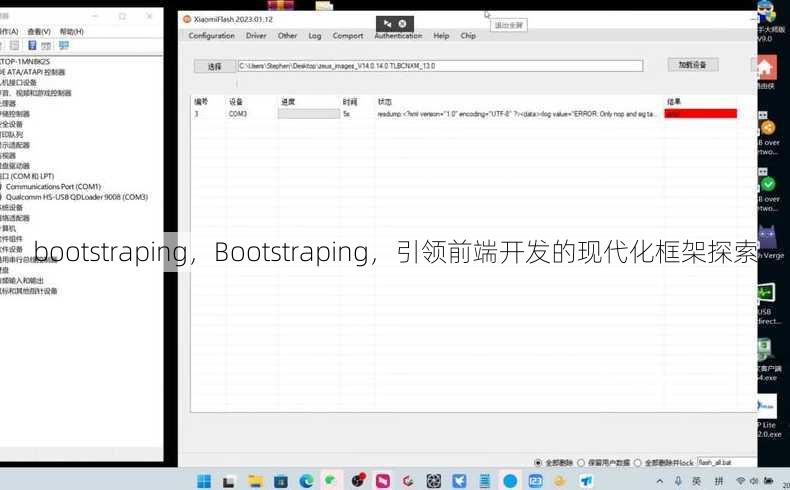Open Device Manager's 帮助(H) menu
790x490 pixels.
click(72, 31)
